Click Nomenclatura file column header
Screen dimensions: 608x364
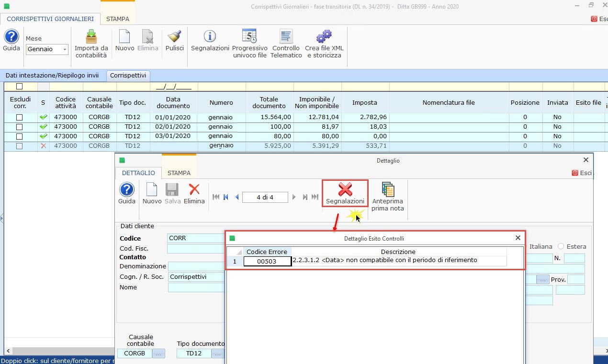click(449, 102)
